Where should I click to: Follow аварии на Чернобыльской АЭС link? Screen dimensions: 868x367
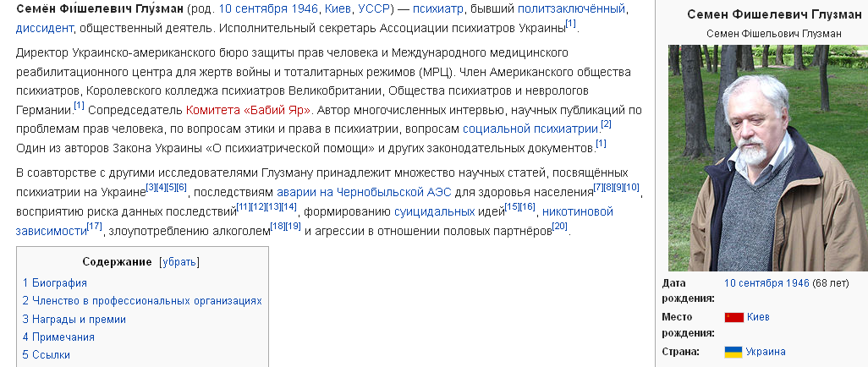click(x=365, y=193)
